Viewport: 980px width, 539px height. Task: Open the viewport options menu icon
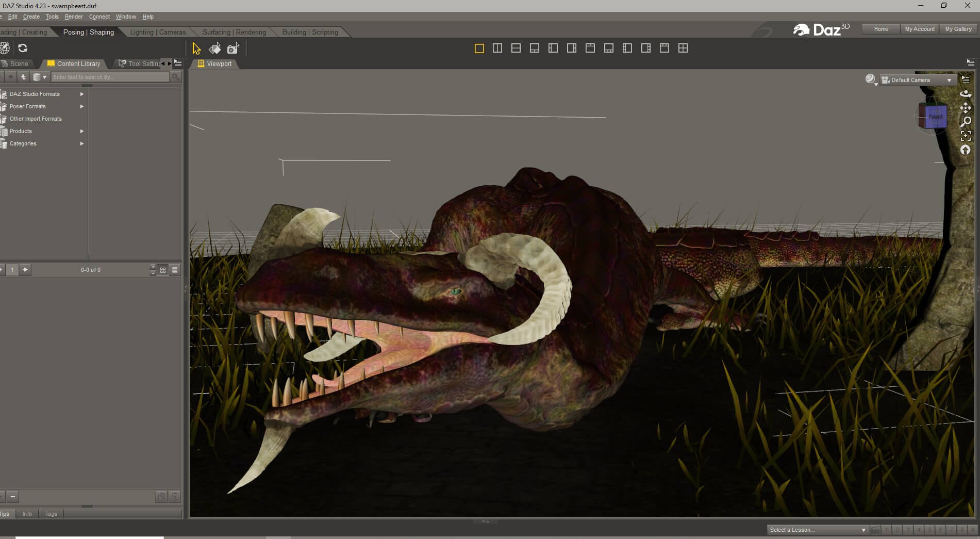966,79
